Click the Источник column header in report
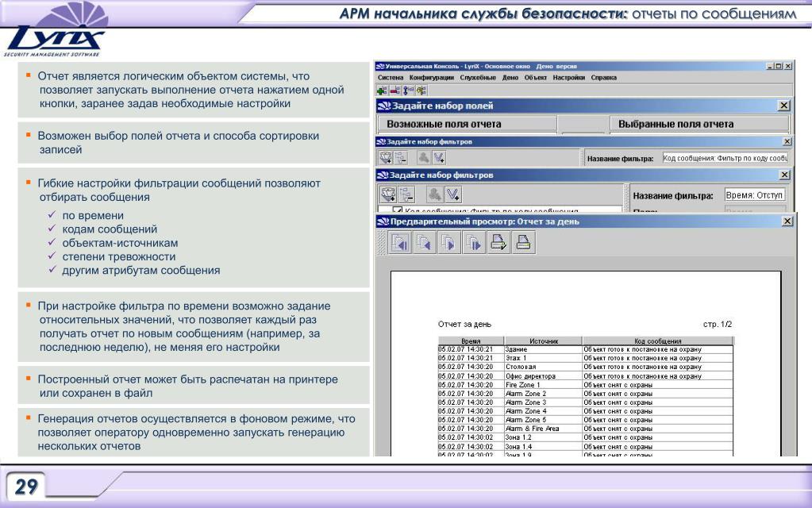Image resolution: width=812 pixels, height=508 pixels. 544,341
